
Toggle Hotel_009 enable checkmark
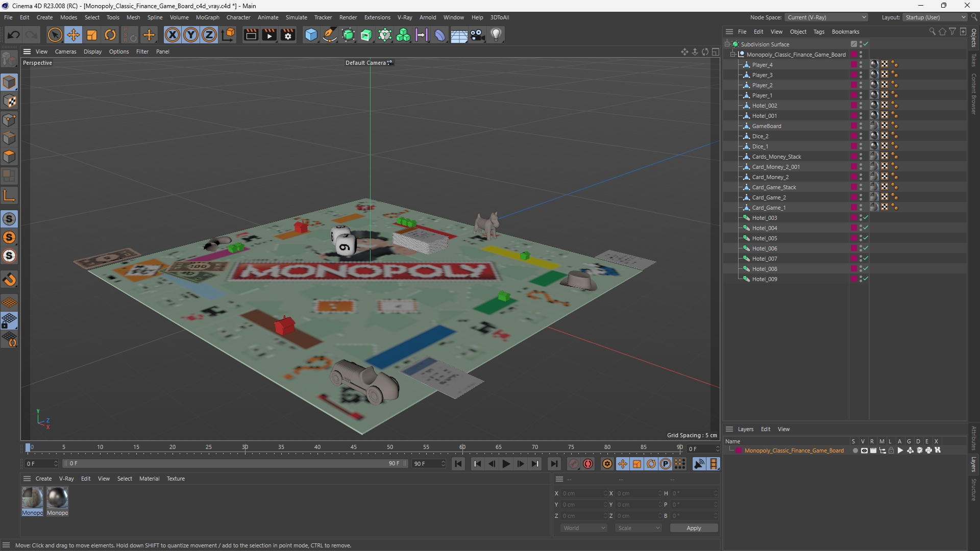(866, 279)
